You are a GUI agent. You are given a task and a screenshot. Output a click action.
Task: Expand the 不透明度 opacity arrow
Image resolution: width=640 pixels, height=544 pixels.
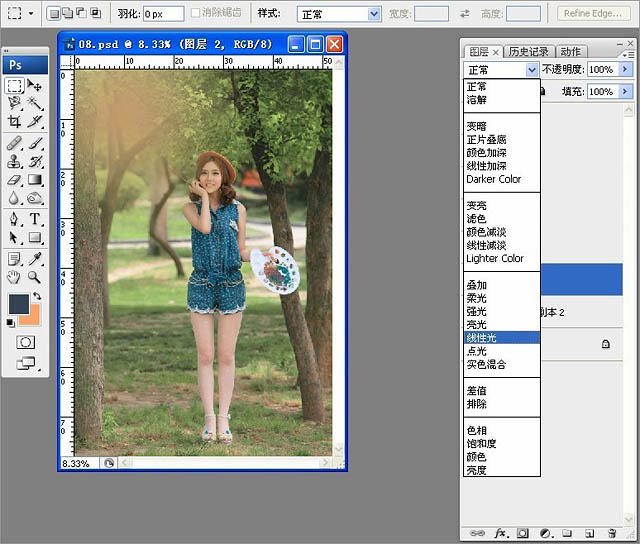[x=626, y=70]
